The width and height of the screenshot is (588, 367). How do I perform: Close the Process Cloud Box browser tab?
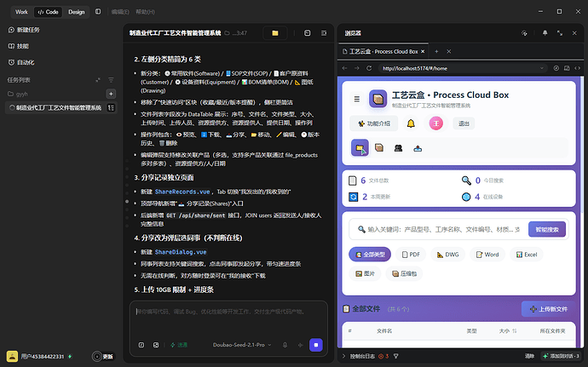pyautogui.click(x=423, y=51)
